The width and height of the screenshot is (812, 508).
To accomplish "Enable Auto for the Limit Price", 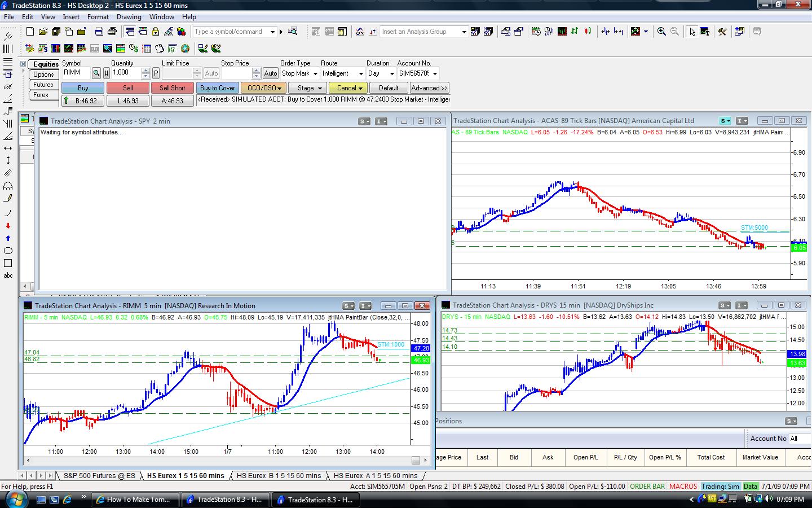I will pyautogui.click(x=211, y=73).
